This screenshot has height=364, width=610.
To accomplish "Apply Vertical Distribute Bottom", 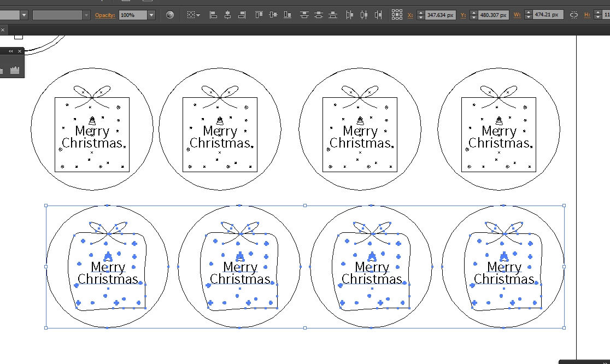I will (x=333, y=15).
